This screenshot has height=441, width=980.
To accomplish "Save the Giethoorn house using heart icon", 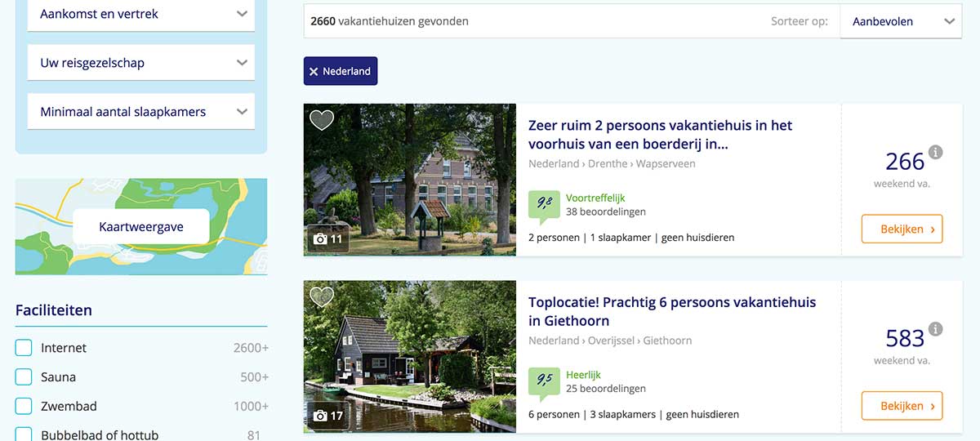I will click(x=322, y=296).
